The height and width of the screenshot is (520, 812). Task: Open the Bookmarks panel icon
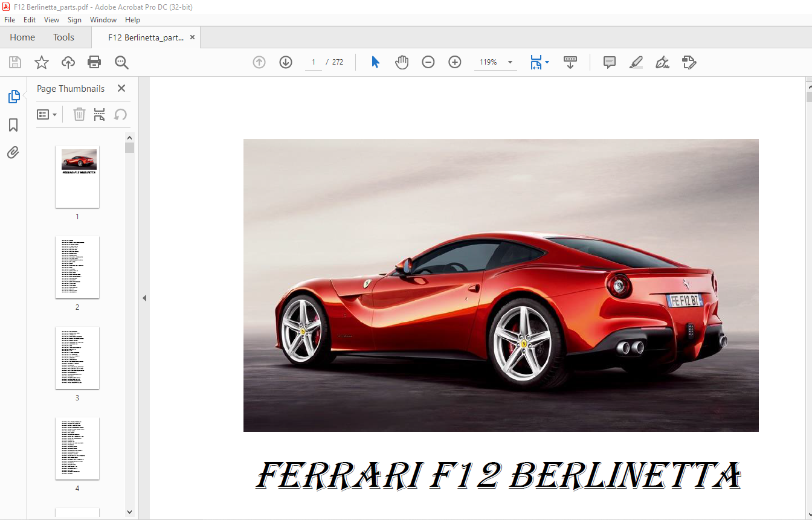click(13, 125)
